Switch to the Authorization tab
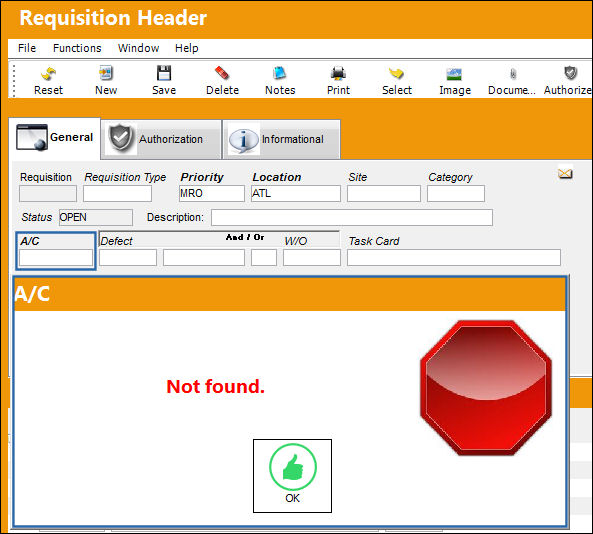Image resolution: width=593 pixels, height=534 pixels. (161, 139)
